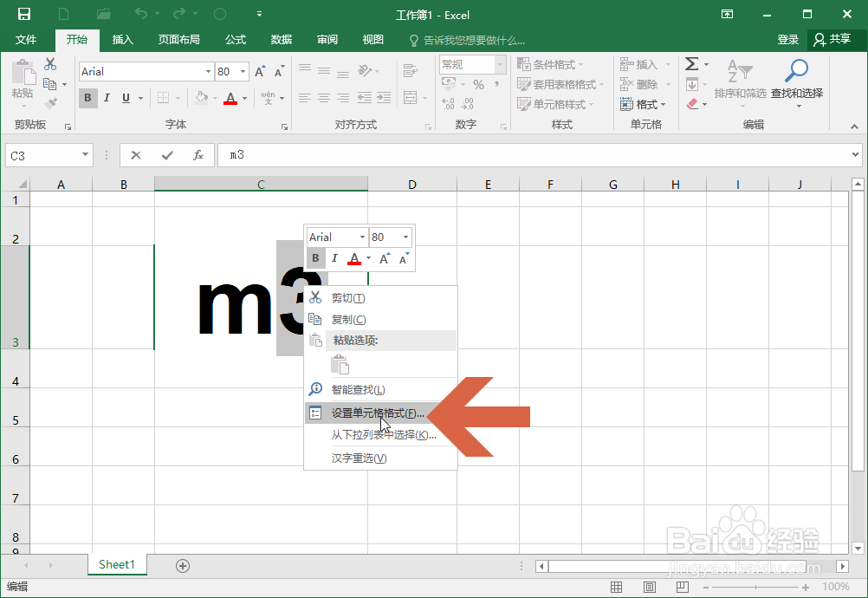Click the 登录 link

click(x=787, y=39)
